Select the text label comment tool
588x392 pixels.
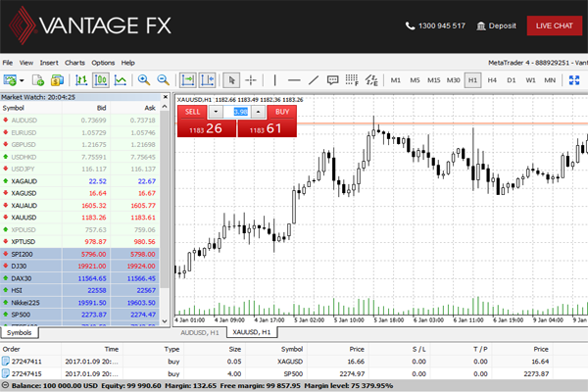332,80
